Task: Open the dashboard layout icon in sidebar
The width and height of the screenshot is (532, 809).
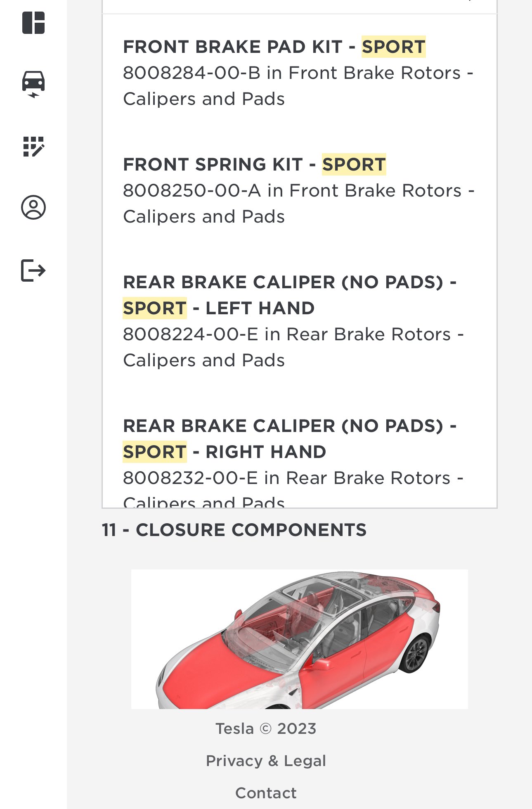Action: (x=33, y=23)
